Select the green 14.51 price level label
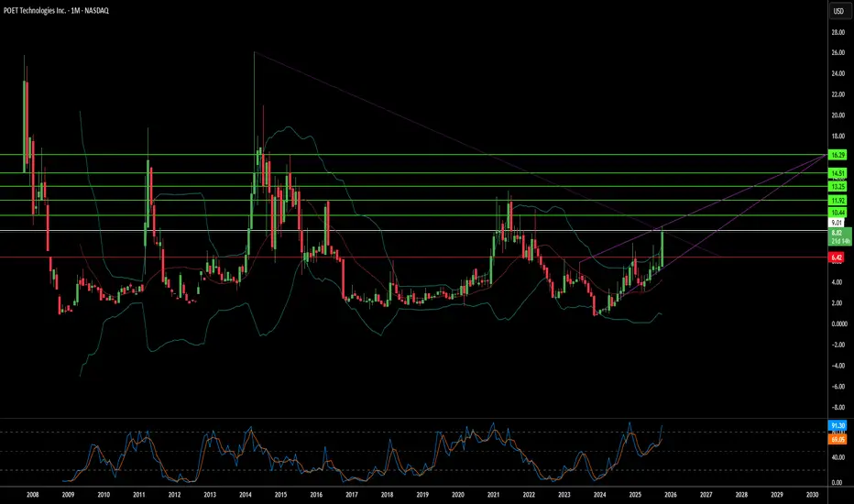The image size is (854, 504). 838,173
